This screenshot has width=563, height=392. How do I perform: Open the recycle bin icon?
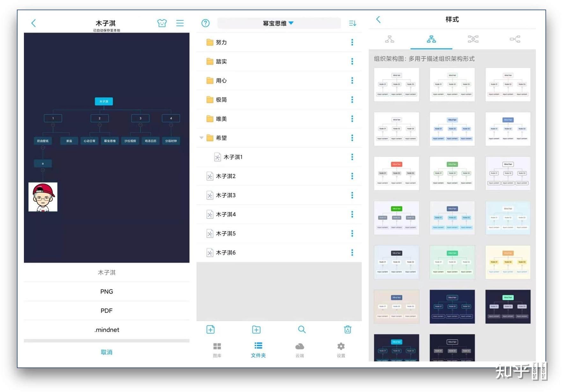(x=348, y=330)
